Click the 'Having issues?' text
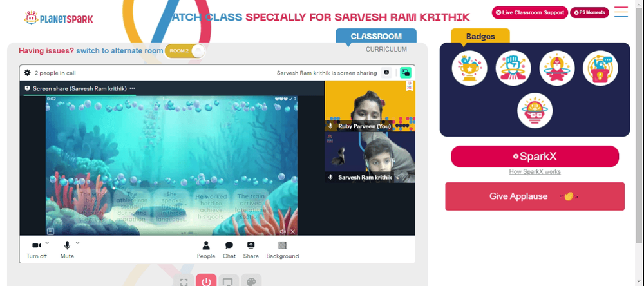The width and height of the screenshot is (644, 286). [46, 51]
